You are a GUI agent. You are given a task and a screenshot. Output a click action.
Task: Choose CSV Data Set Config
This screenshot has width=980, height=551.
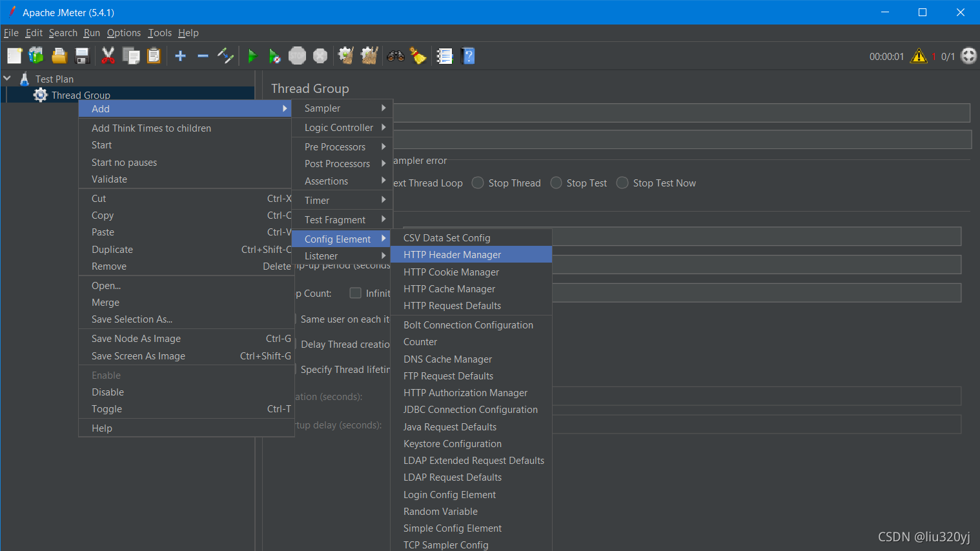coord(471,237)
